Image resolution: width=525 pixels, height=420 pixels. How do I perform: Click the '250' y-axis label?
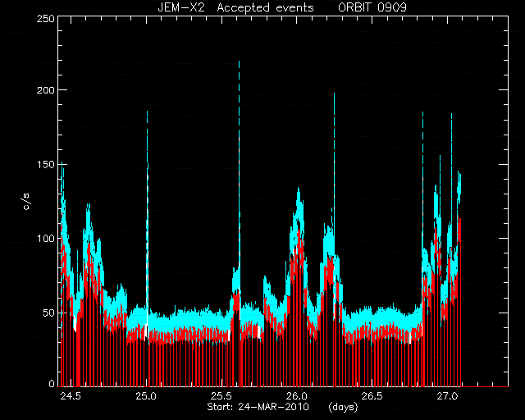click(45, 18)
